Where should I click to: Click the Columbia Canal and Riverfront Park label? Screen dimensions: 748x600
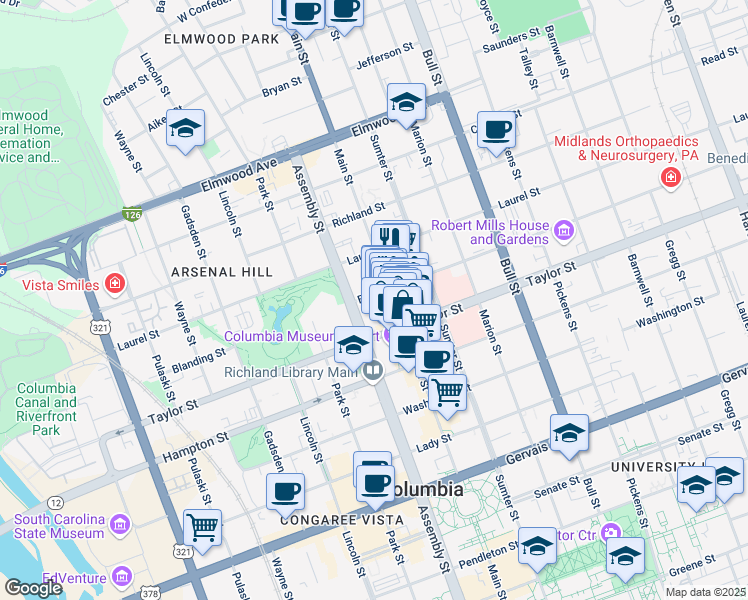pyautogui.click(x=46, y=409)
